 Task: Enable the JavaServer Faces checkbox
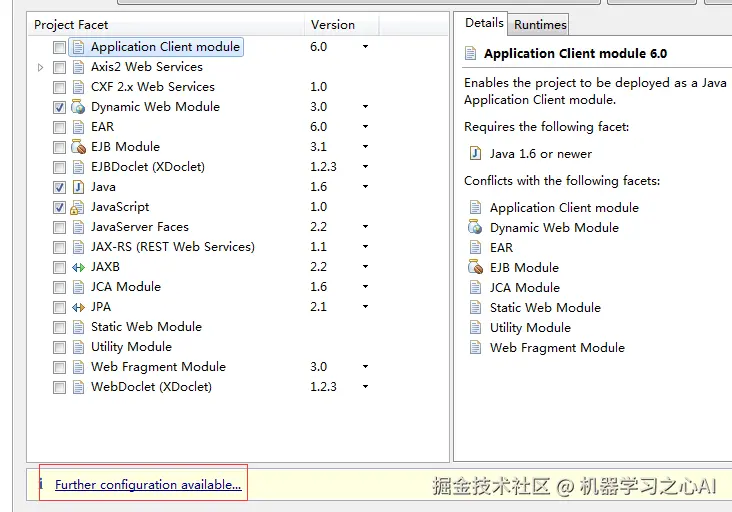click(59, 227)
